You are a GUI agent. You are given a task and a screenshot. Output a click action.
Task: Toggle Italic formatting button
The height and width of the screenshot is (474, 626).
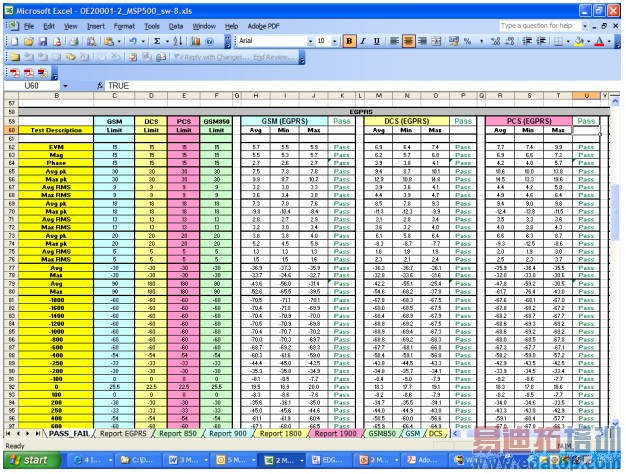[363, 41]
